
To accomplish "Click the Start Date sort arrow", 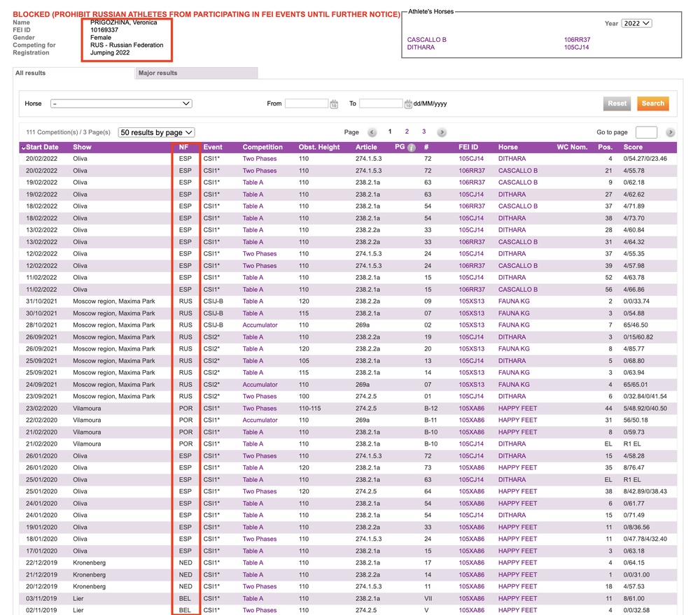I will coord(23,148).
